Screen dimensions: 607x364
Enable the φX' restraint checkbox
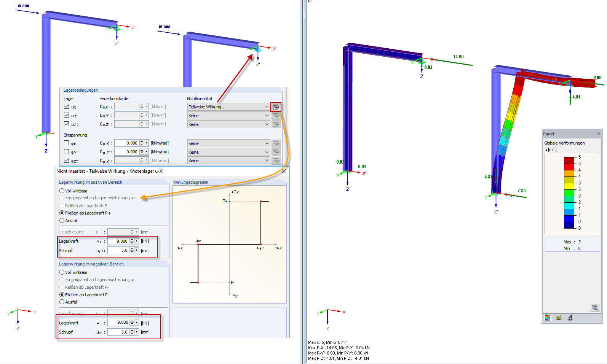point(67,143)
